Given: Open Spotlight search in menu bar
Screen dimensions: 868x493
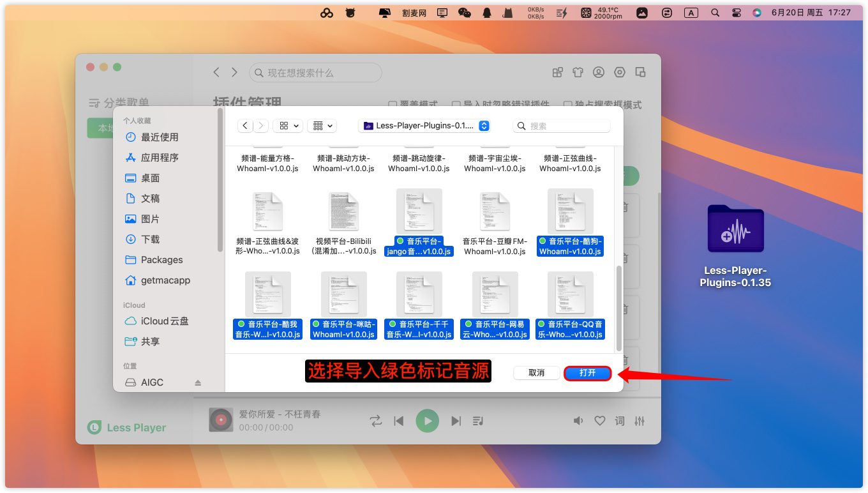Looking at the screenshot, I should tap(715, 13).
